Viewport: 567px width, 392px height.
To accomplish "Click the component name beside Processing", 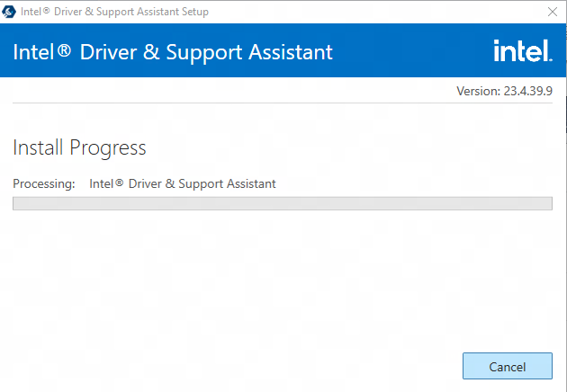I will [x=183, y=184].
